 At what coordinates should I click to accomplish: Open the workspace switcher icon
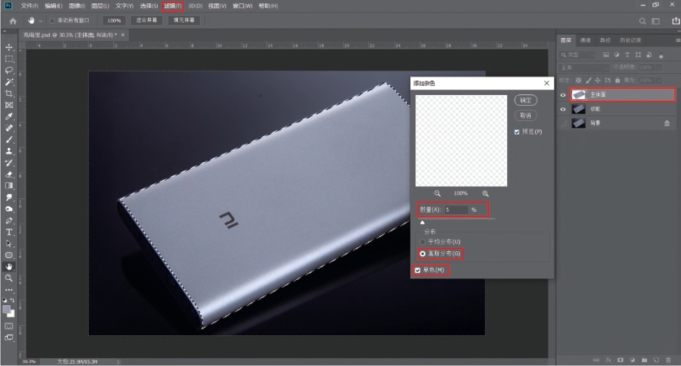[656, 21]
